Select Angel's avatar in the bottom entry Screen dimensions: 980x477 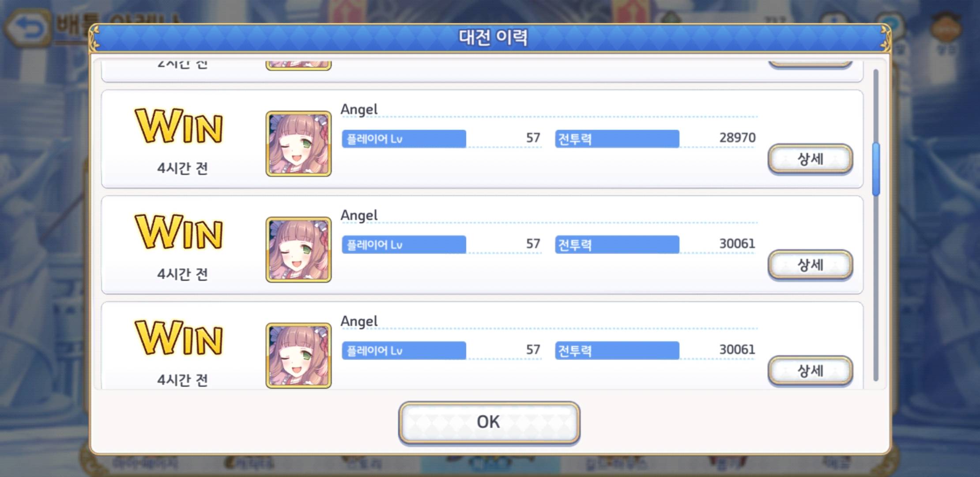[x=298, y=356]
